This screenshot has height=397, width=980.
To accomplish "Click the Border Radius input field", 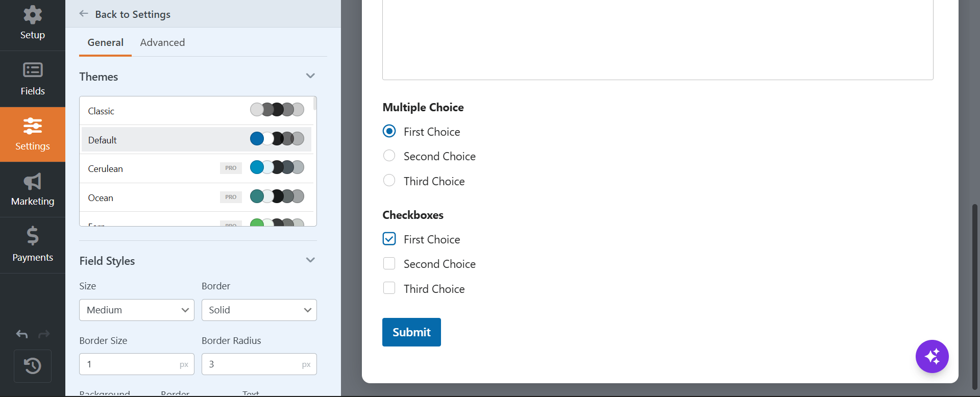I will click(x=259, y=364).
